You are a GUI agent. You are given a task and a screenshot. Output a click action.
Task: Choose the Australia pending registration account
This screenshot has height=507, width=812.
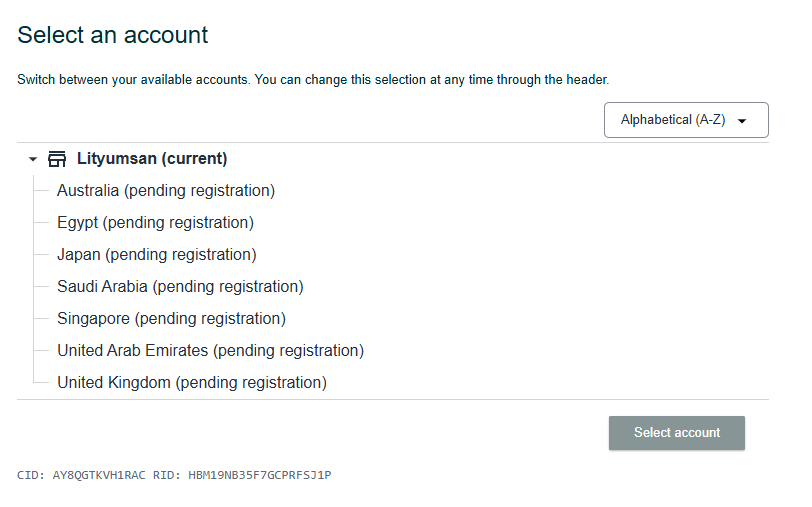point(166,191)
